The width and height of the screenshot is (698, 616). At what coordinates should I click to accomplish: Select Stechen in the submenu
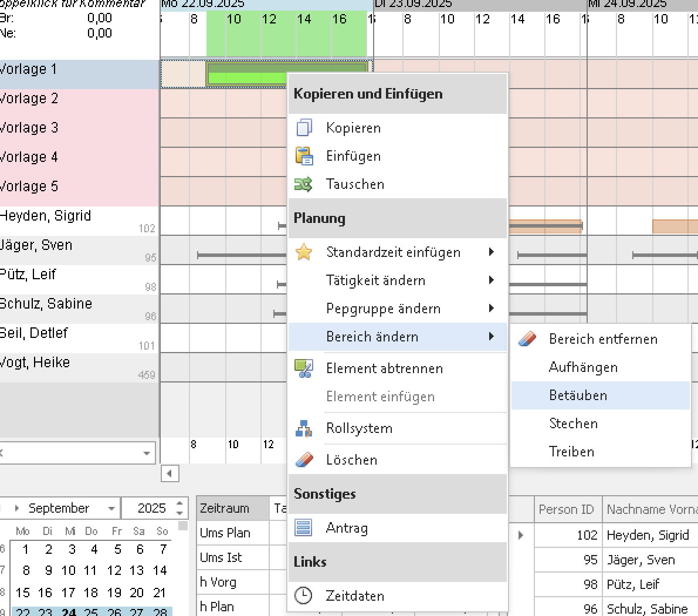pos(573,424)
